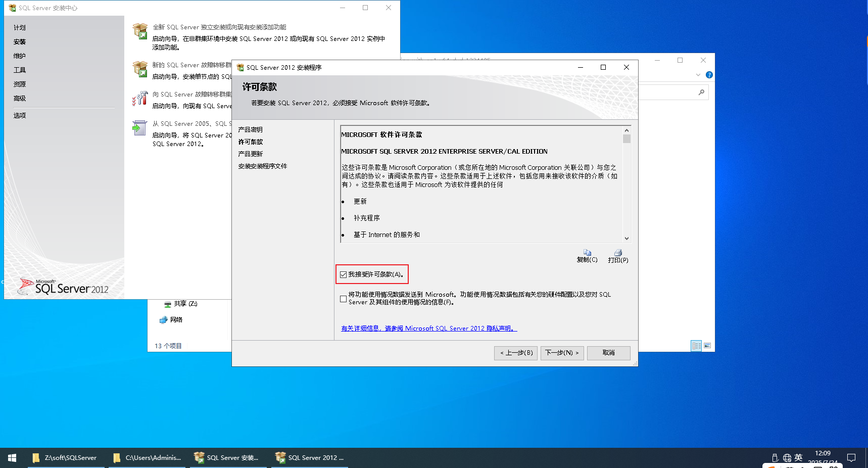Open 计划 in Installation Center sidebar
The height and width of the screenshot is (468, 868).
(20, 28)
